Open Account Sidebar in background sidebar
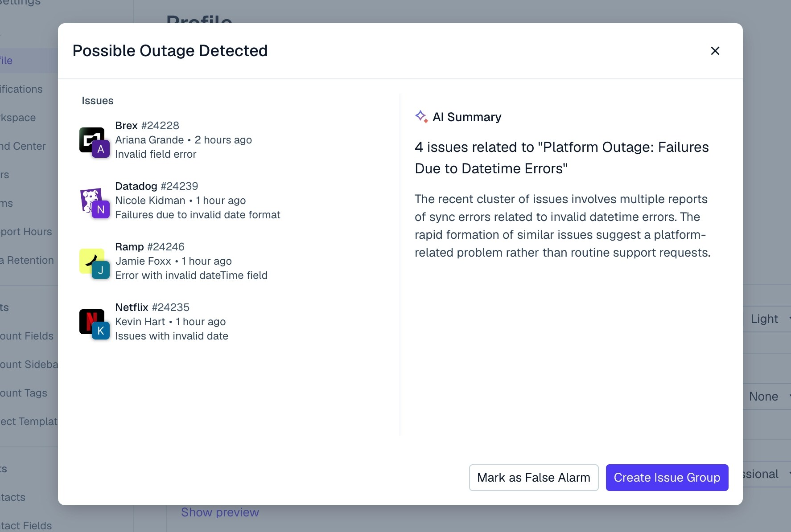Image resolution: width=791 pixels, height=532 pixels. click(29, 364)
